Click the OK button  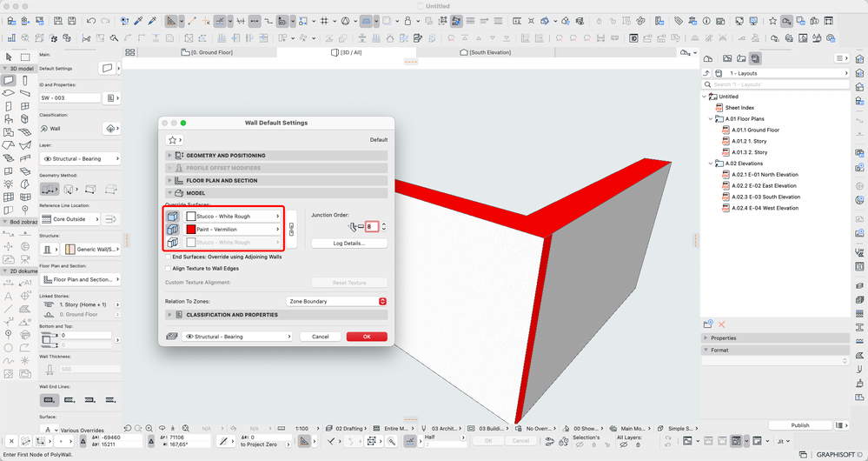point(367,337)
